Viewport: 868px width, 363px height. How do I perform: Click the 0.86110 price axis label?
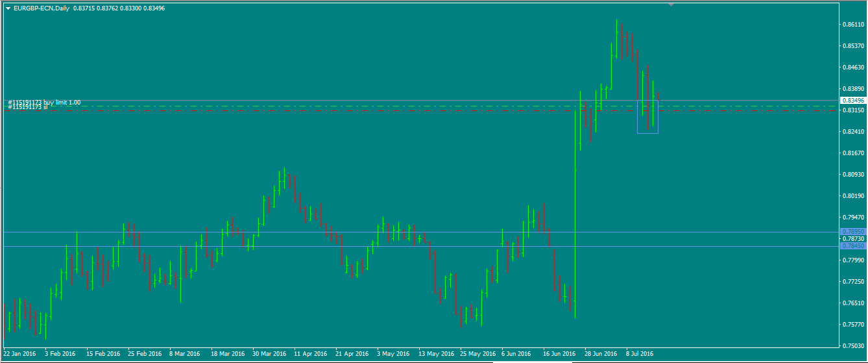[853, 25]
